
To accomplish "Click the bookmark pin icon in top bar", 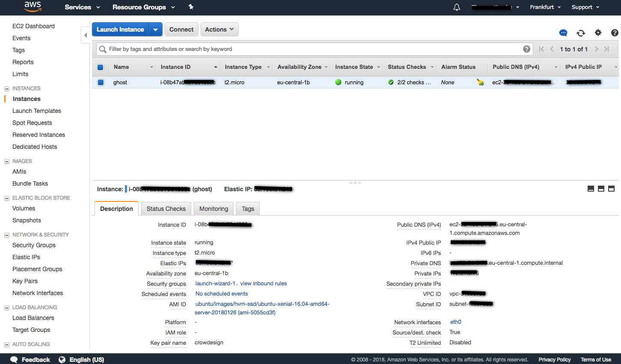I will click(x=191, y=7).
